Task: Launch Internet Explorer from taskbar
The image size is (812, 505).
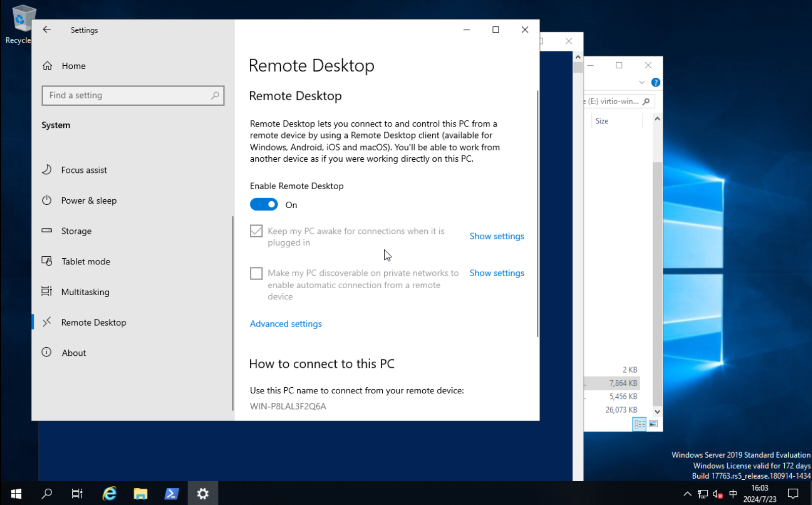Action: pyautogui.click(x=109, y=493)
